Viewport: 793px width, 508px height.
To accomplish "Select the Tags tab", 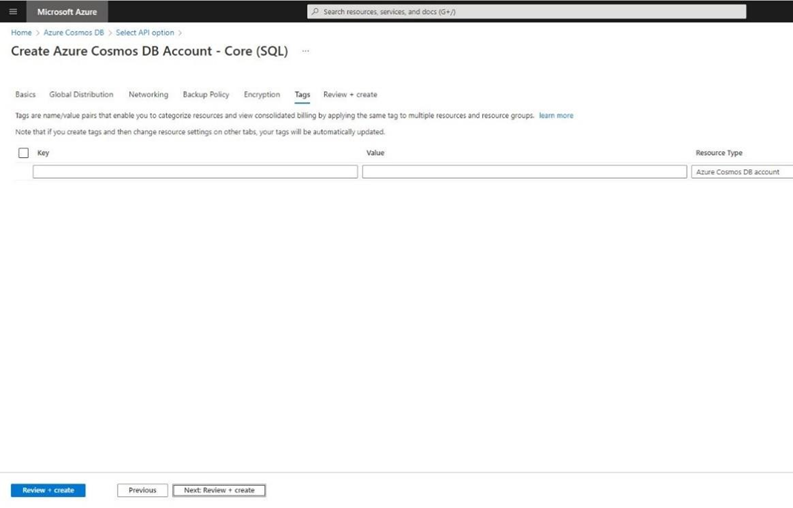I will pos(302,95).
